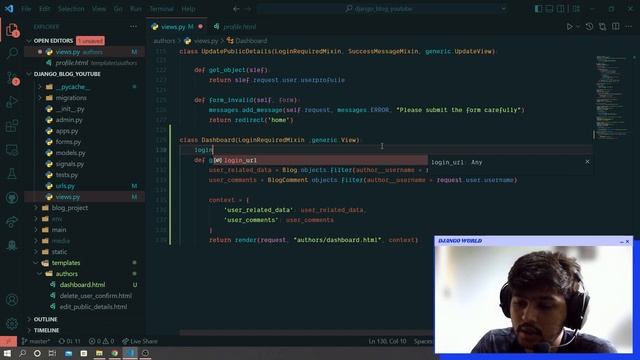This screenshot has height=360, width=640.
Task: Open urls.py in the file tree
Action: pos(65,186)
